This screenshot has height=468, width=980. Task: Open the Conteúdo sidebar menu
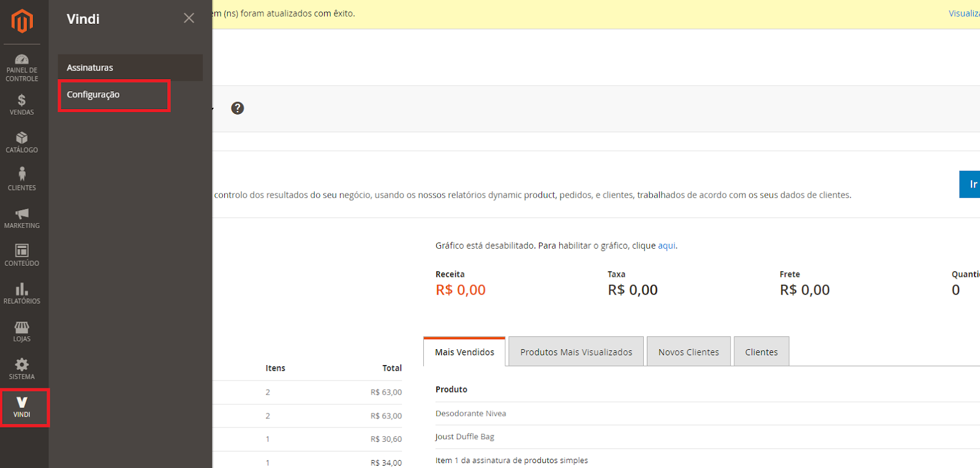(x=22, y=255)
